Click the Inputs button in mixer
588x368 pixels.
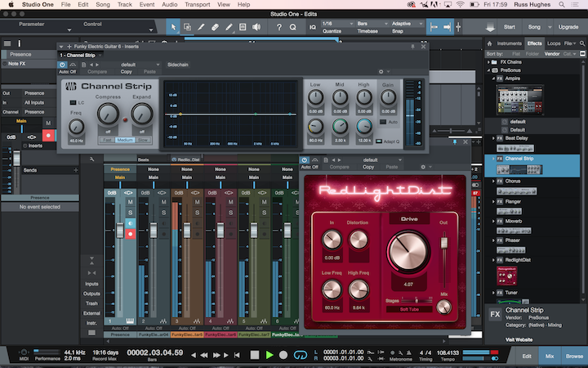[x=91, y=284]
